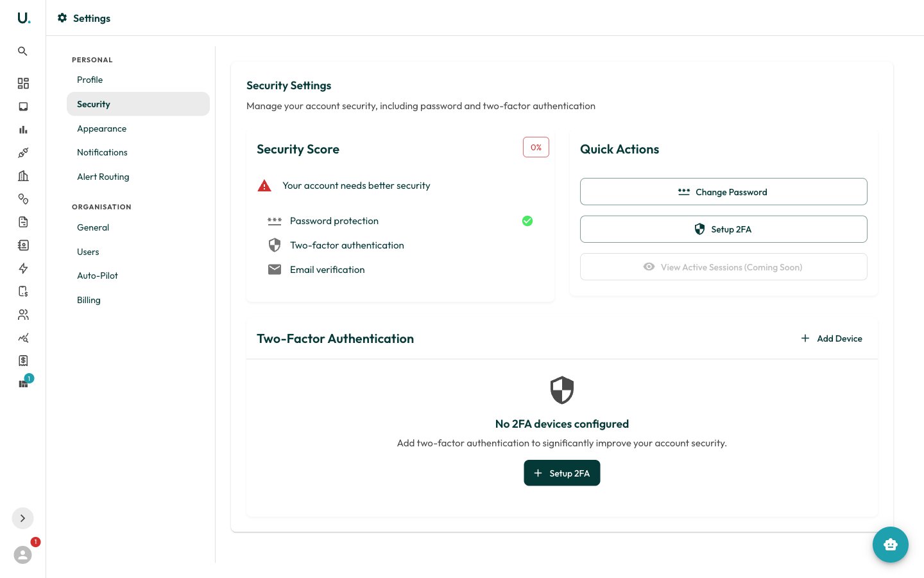Click 'Your account needs better security' text
Image resolution: width=924 pixels, height=578 pixels.
click(356, 186)
